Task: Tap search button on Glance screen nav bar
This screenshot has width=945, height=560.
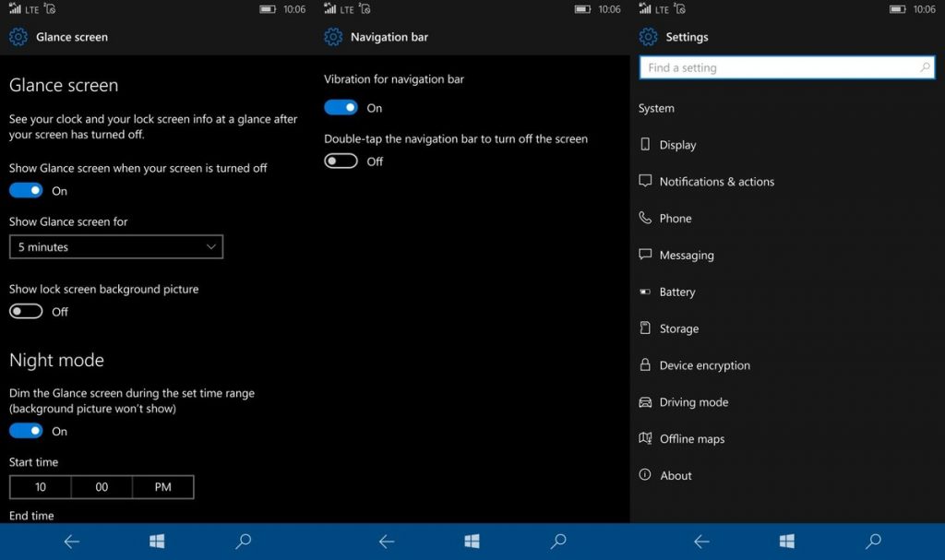Action: 243,542
